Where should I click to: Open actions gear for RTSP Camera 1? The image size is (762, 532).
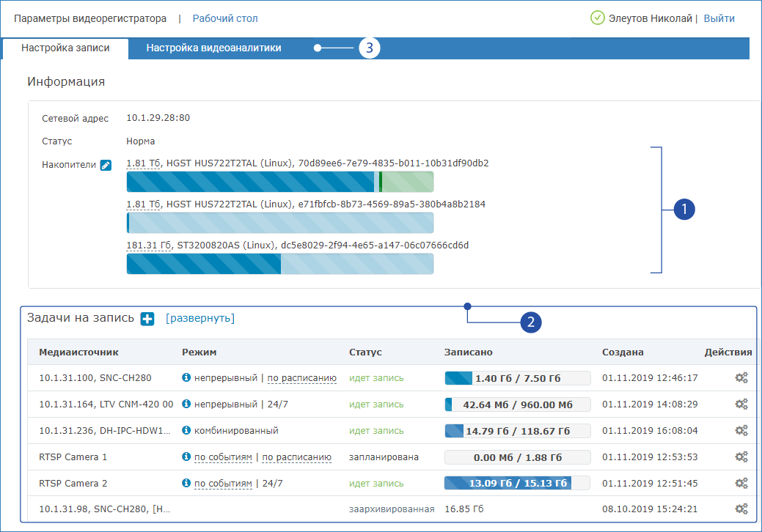[x=741, y=457]
